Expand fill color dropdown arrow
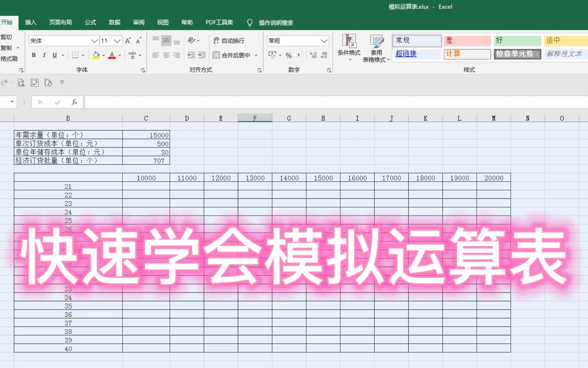The width and height of the screenshot is (588, 368). (103, 55)
